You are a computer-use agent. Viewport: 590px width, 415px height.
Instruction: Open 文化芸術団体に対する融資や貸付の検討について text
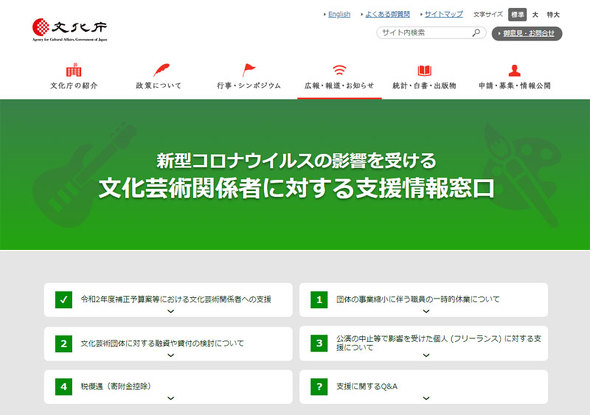(162, 344)
